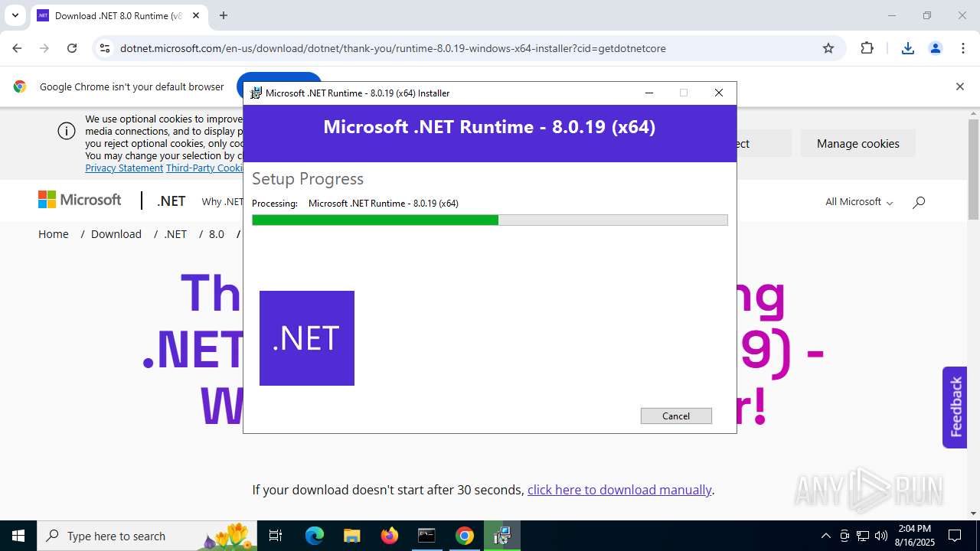Image resolution: width=980 pixels, height=551 pixels.
Task: Open Manage cookies button
Action: pos(858,143)
